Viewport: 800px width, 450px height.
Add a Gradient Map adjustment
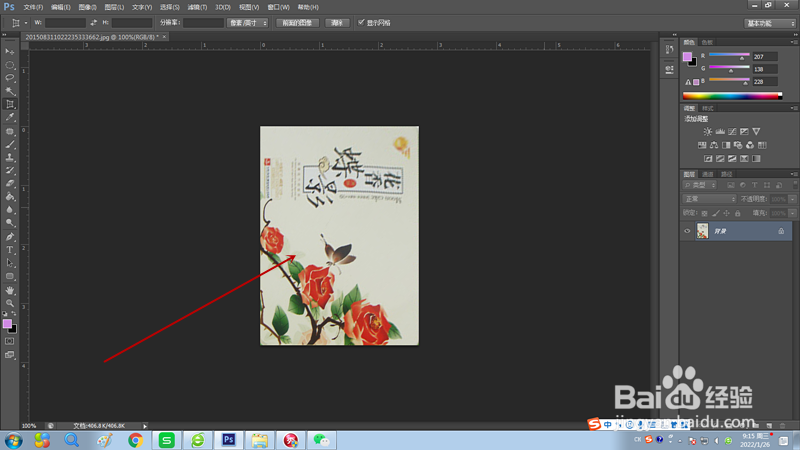pos(756,159)
